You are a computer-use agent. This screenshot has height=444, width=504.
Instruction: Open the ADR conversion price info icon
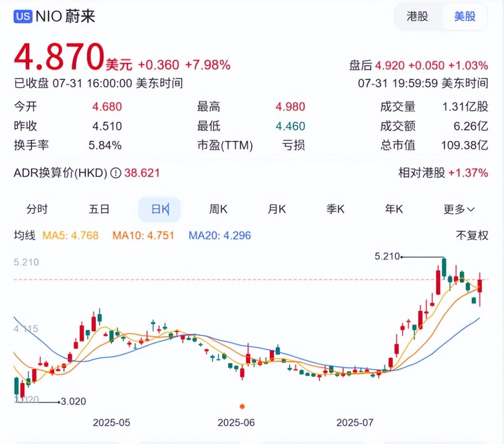click(x=116, y=173)
